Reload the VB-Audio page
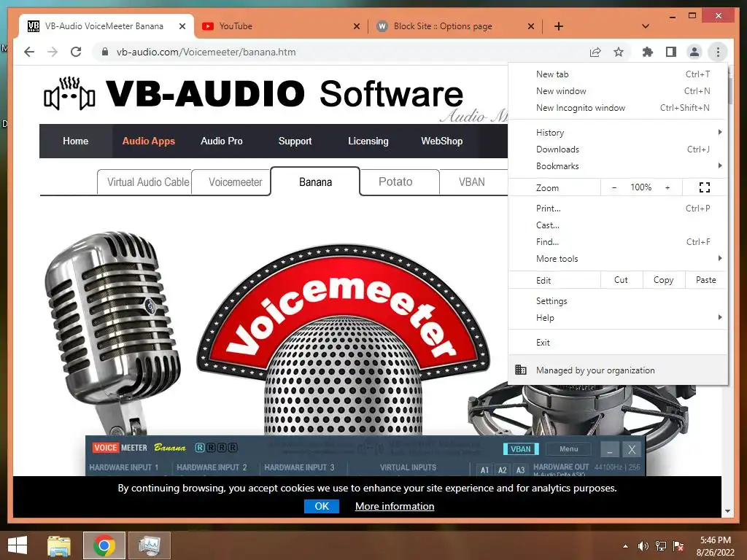 pyautogui.click(x=76, y=52)
